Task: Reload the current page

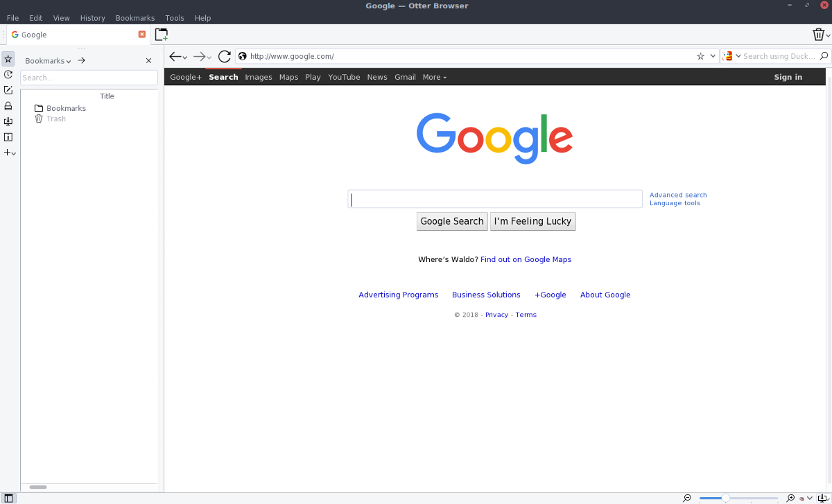Action: (224, 57)
